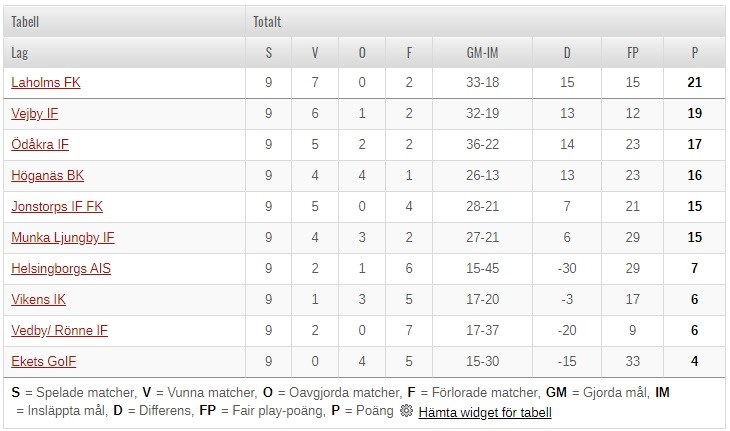Click the FP column header
Image resolution: width=730 pixels, height=431 pixels.
pos(632,52)
